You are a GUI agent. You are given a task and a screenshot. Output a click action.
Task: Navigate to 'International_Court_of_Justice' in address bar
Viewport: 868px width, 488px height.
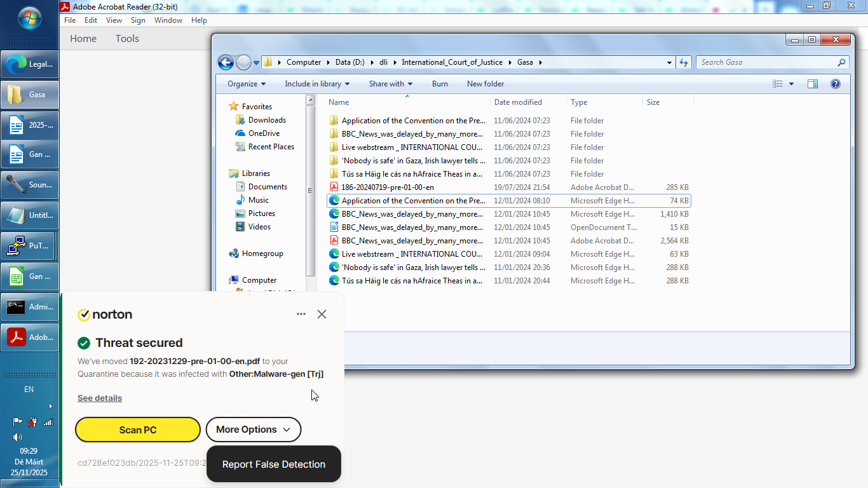pos(452,62)
